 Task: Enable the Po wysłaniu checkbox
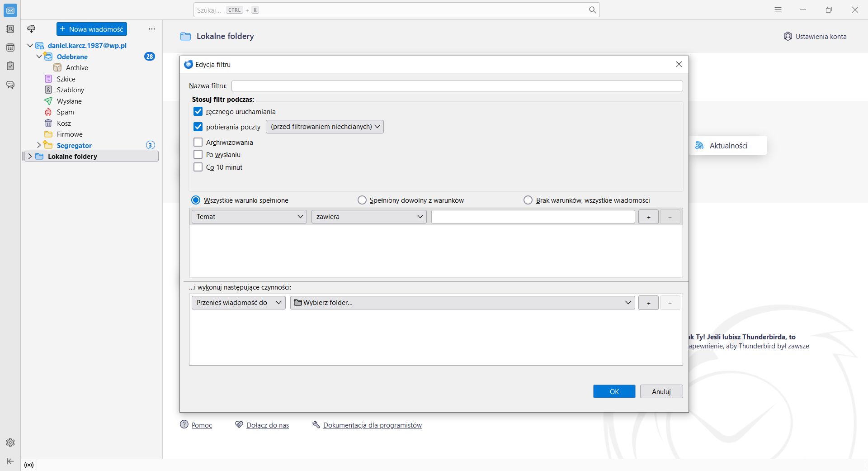(198, 154)
